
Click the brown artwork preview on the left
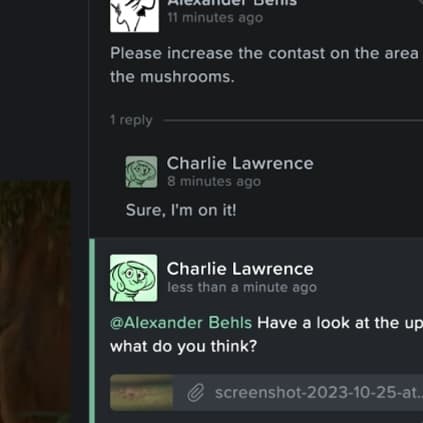point(35,302)
